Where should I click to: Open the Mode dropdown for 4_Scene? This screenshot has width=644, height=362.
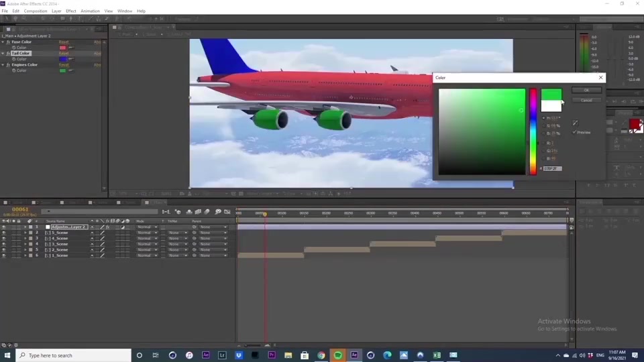pos(147,239)
